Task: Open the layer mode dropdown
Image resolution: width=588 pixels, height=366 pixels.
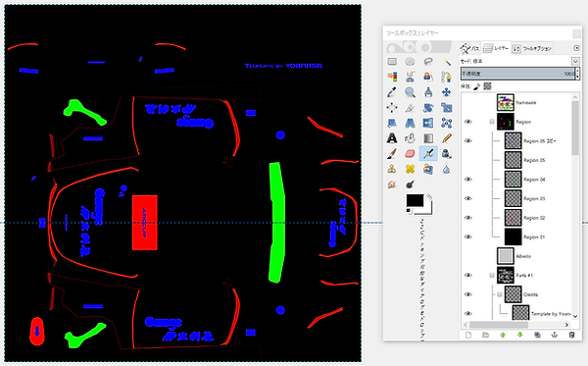Action: (575, 61)
